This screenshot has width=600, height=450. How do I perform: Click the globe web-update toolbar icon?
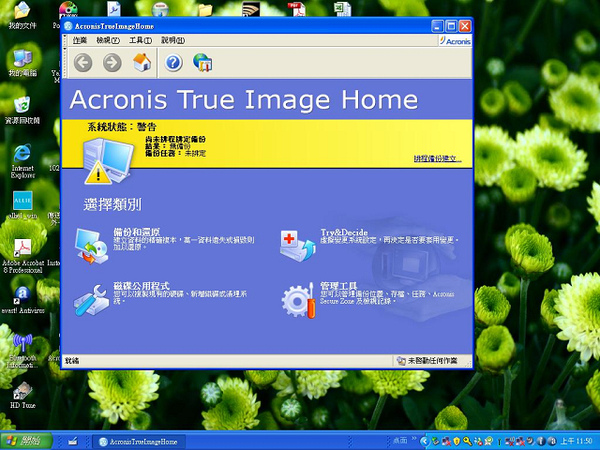click(x=203, y=62)
